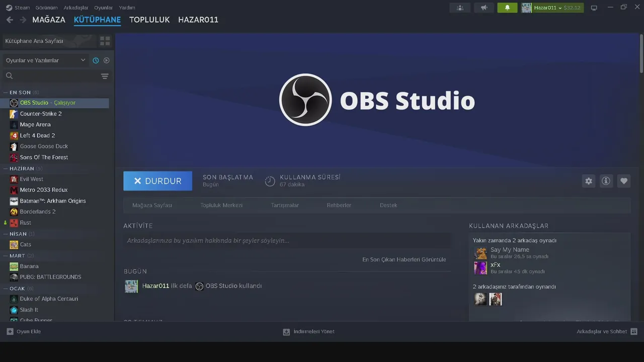Open the Yardım menu
644x362 pixels.
coord(127,8)
